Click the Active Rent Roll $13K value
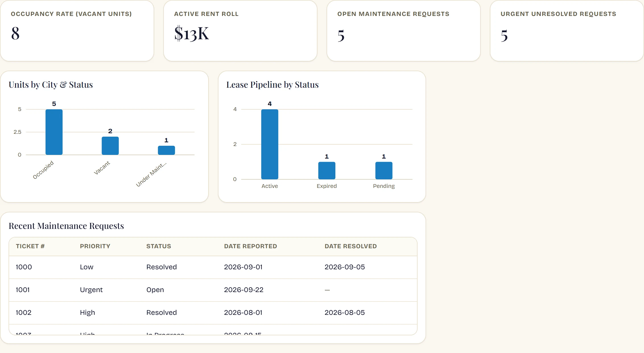 pyautogui.click(x=191, y=34)
